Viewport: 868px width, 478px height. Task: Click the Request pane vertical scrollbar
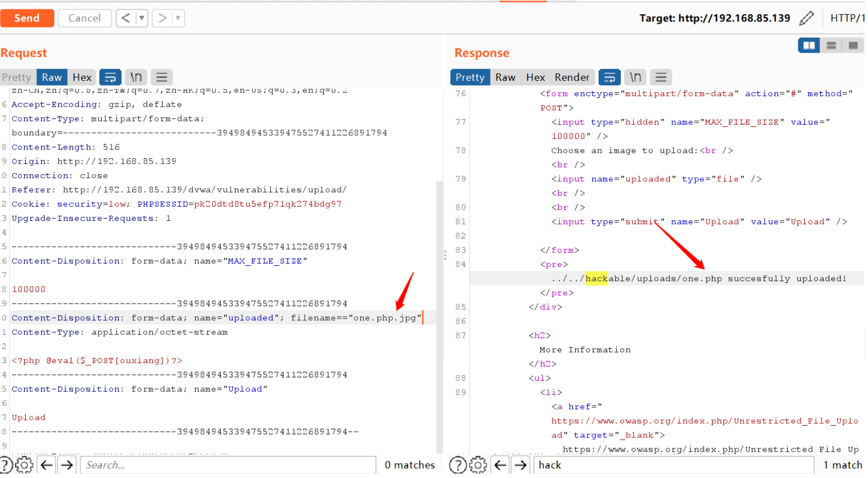(x=439, y=316)
